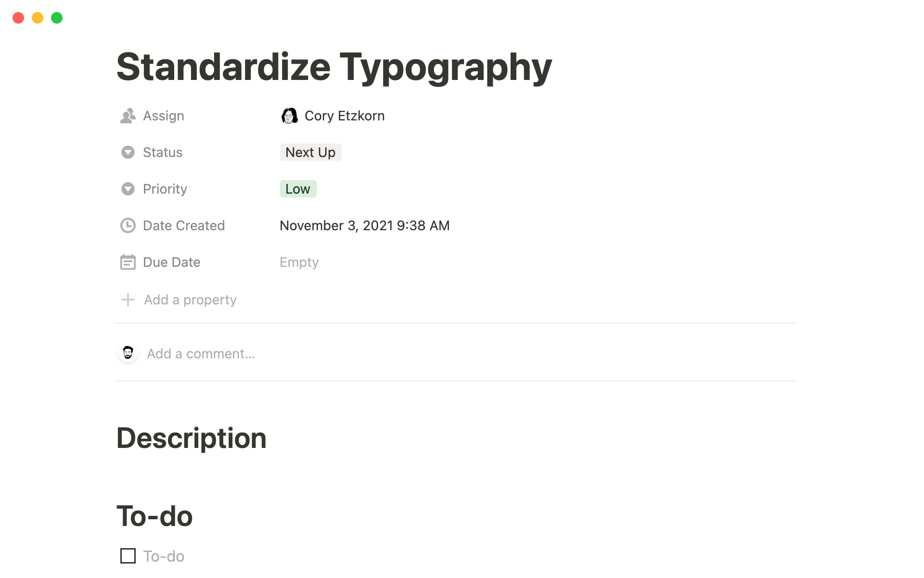This screenshot has width=924, height=578.
Task: Open the Cory Etzkorn assignee selector
Action: (x=344, y=116)
